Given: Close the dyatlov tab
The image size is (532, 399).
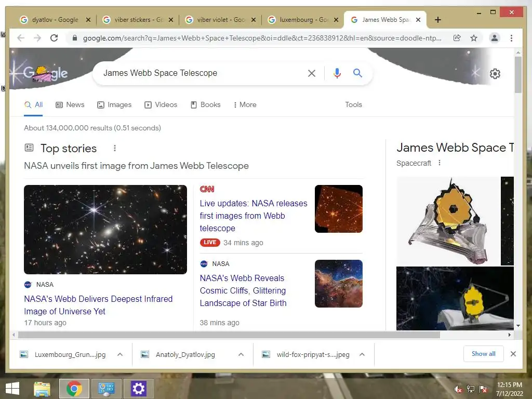Looking at the screenshot, I should (x=88, y=20).
